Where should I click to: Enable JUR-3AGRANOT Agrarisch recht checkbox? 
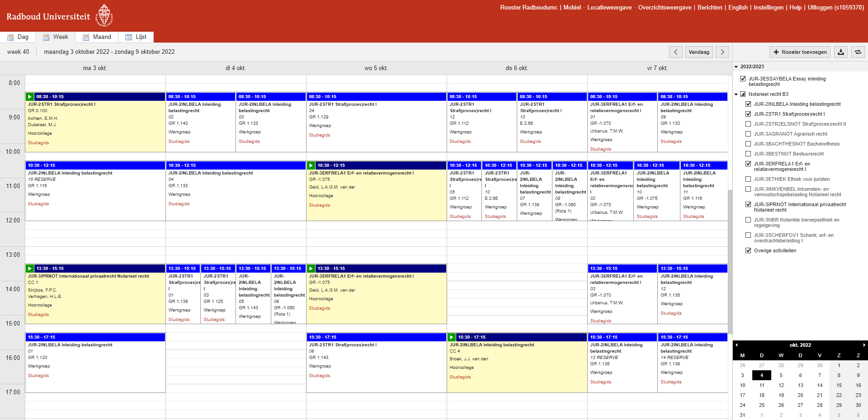(748, 134)
